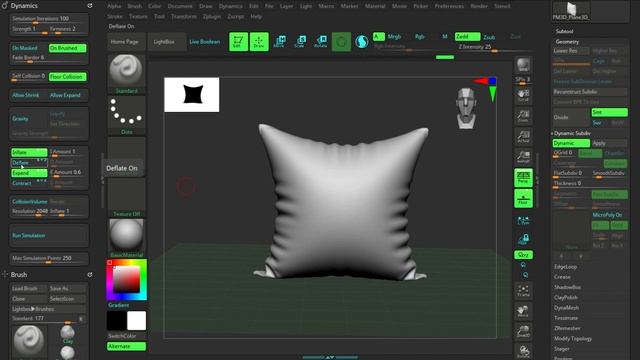Select the Scale gizmo tool
This screenshot has width=640, height=360.
(x=300, y=42)
